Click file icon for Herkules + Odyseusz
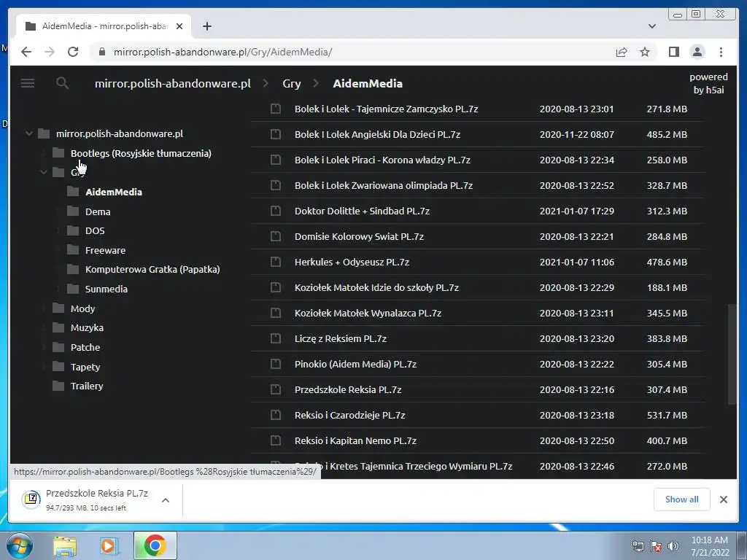Image resolution: width=747 pixels, height=560 pixels. point(275,262)
